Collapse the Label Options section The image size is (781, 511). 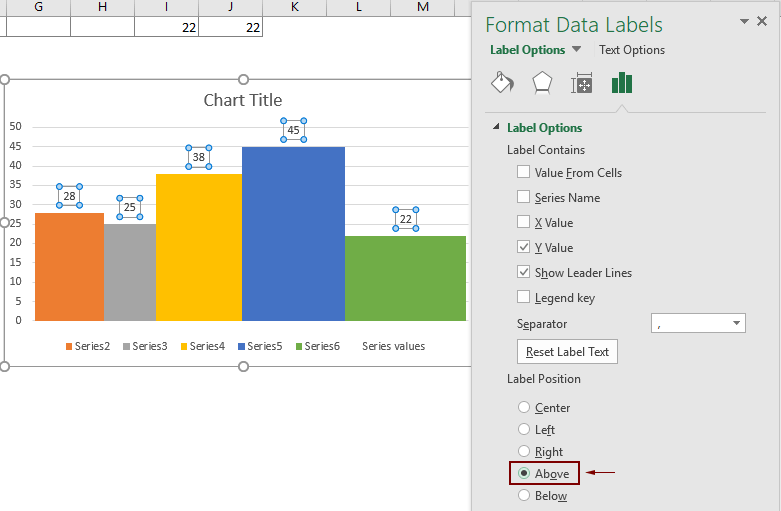(x=497, y=128)
